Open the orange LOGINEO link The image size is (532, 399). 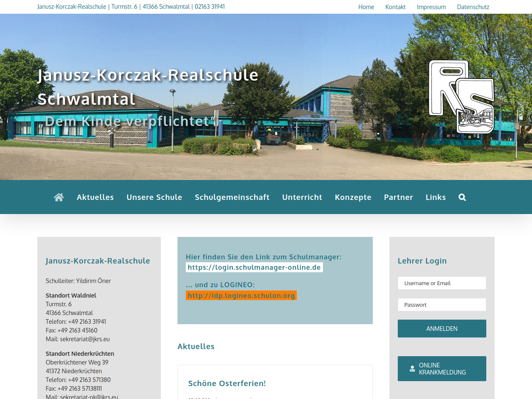pos(241,296)
